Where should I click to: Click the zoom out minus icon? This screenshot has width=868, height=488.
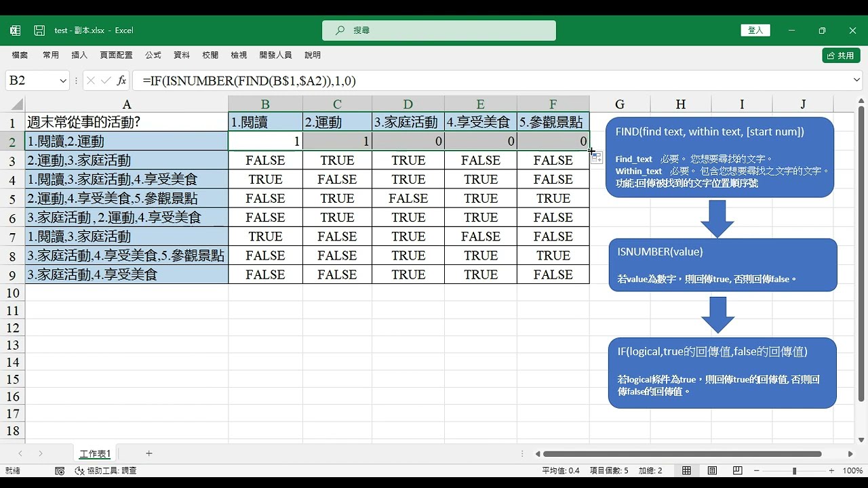click(757, 470)
